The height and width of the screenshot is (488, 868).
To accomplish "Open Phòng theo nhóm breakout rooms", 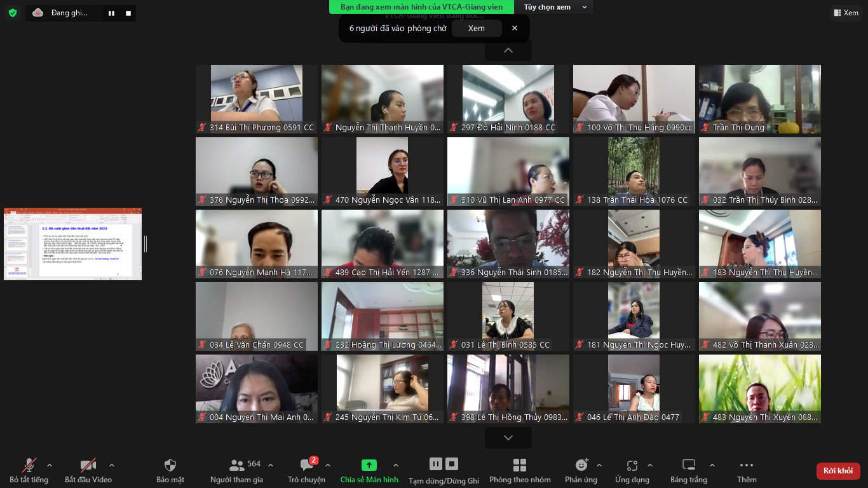I will point(520,470).
